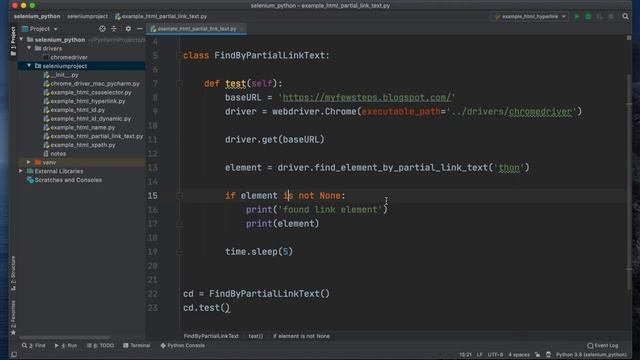Click line number 15 in the gutter
Image resolution: width=640 pixels, height=360 pixels.
point(153,196)
